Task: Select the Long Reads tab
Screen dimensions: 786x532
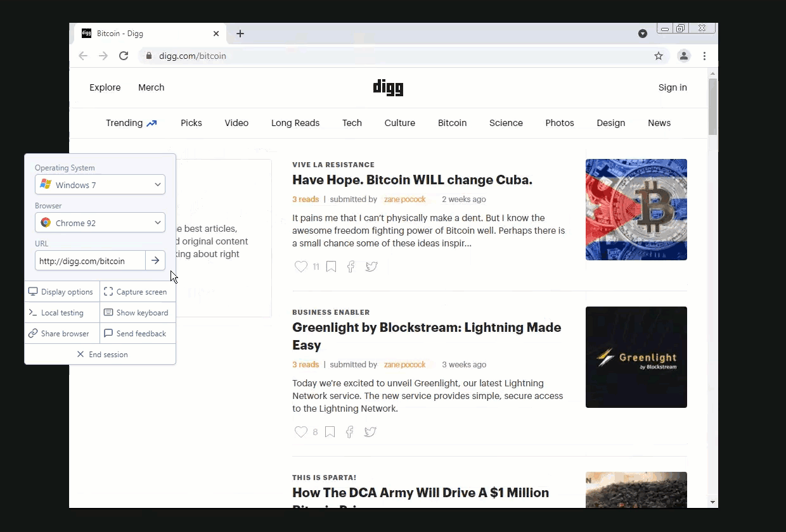Action: coord(295,123)
